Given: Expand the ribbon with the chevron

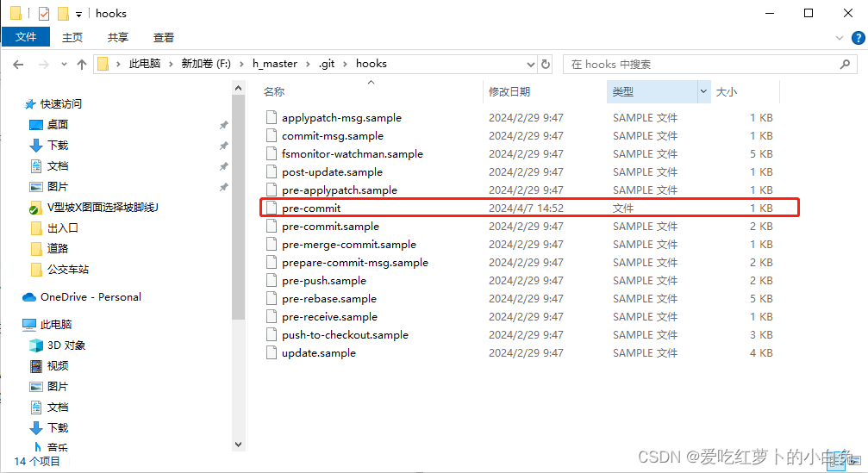Looking at the screenshot, I should point(840,38).
